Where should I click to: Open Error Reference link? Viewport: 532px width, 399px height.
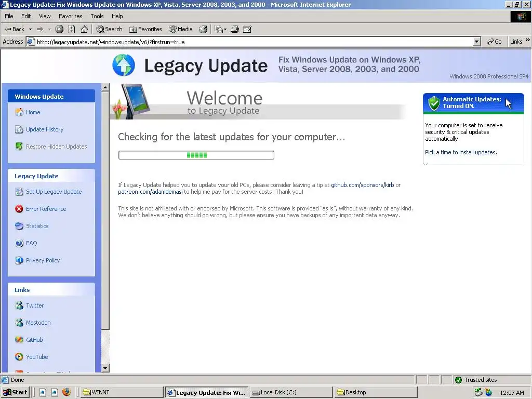pyautogui.click(x=46, y=209)
